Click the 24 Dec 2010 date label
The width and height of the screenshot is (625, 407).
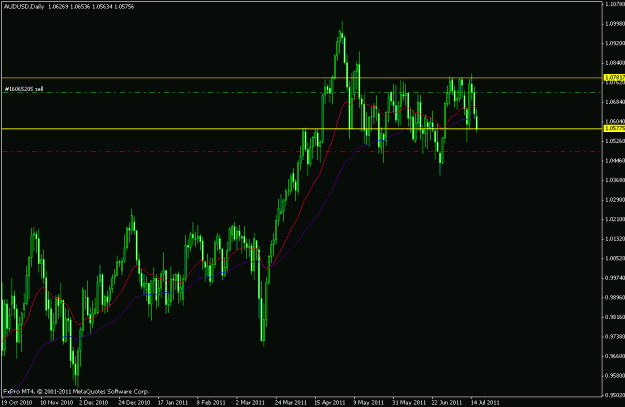(x=134, y=402)
